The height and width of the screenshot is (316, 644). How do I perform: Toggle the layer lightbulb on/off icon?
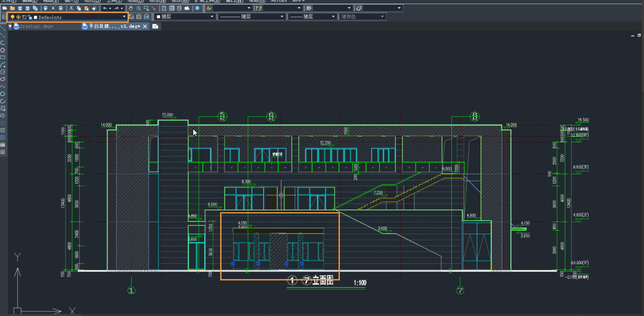click(x=12, y=17)
